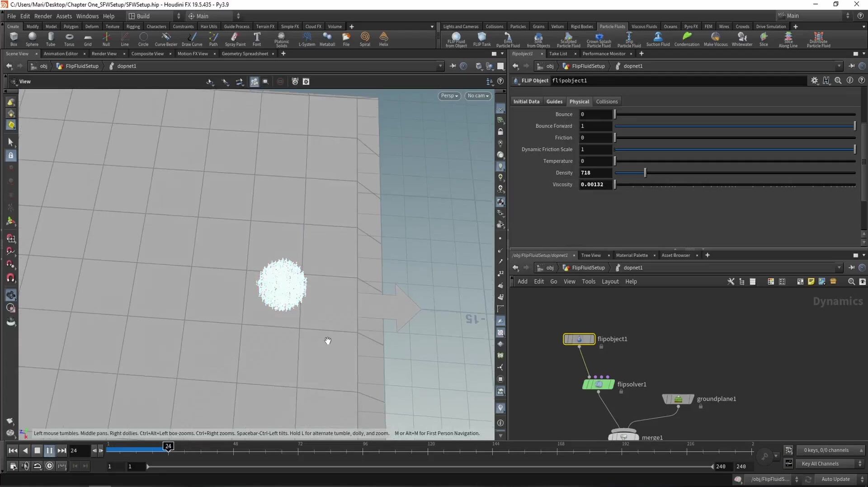Open the No cam camera dropdown
This screenshot has width=868, height=487.
pyautogui.click(x=478, y=96)
